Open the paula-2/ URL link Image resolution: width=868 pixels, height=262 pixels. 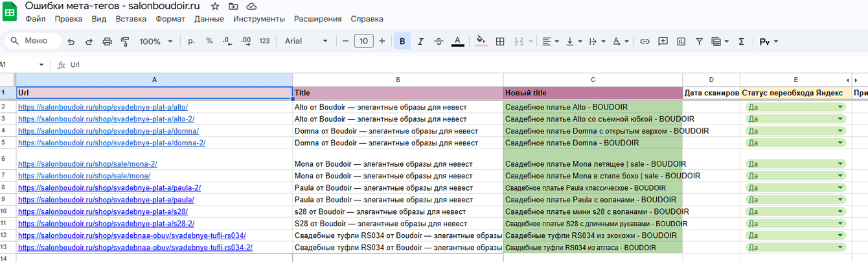pos(109,188)
